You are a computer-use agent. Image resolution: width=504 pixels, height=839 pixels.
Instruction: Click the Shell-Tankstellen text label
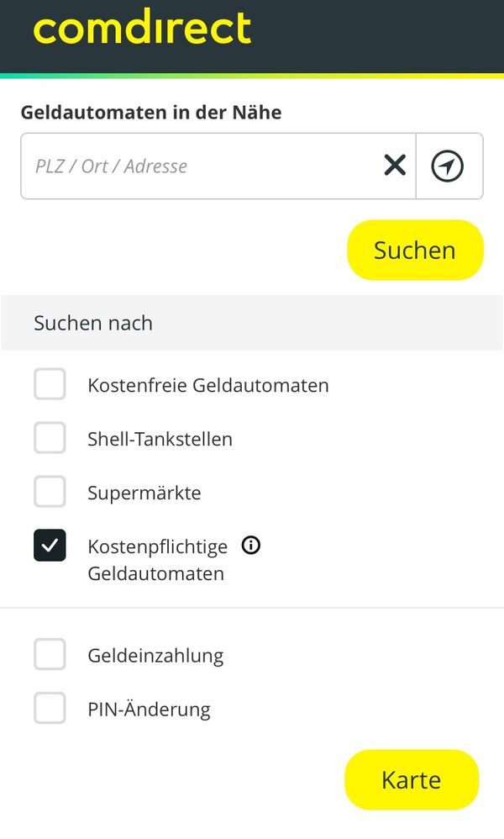pyautogui.click(x=160, y=437)
